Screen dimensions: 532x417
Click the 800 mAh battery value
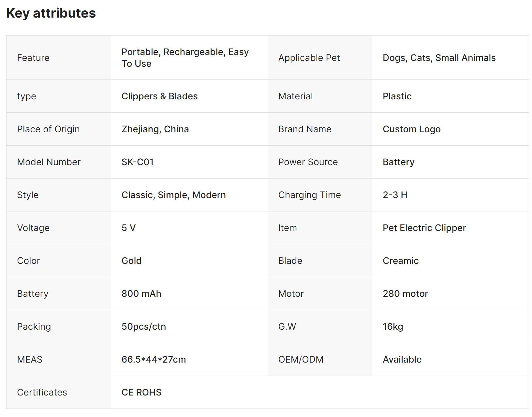tap(141, 294)
